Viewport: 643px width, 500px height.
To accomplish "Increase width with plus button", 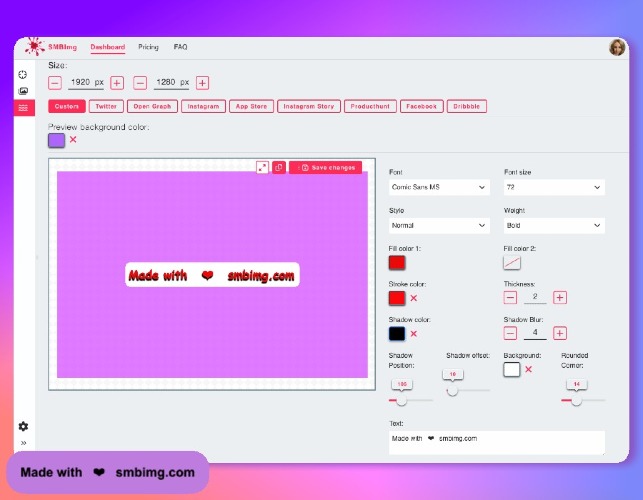I will coord(117,83).
